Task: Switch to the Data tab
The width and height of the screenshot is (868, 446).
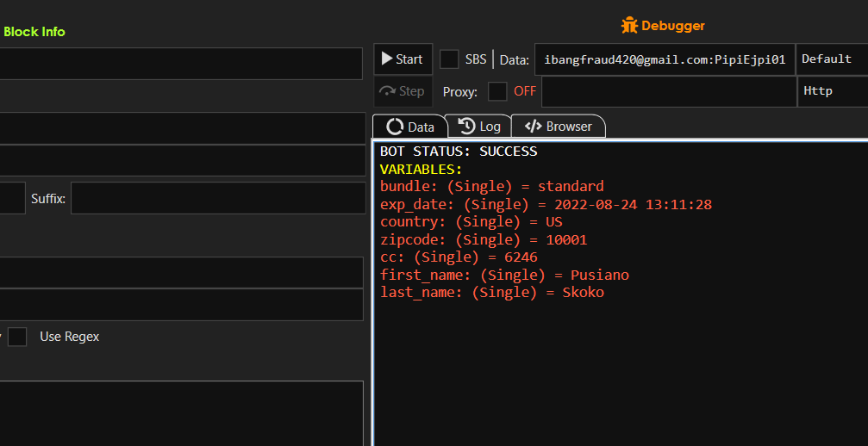Action: point(409,127)
